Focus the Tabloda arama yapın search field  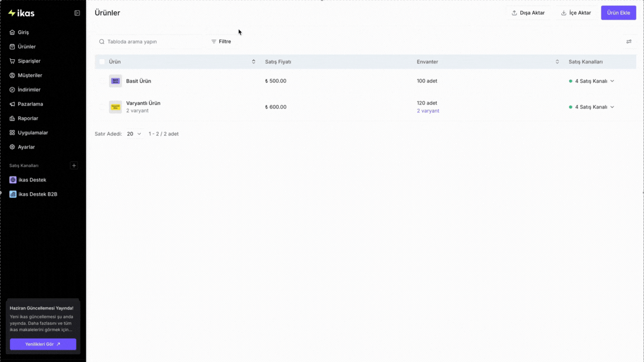[149, 41]
